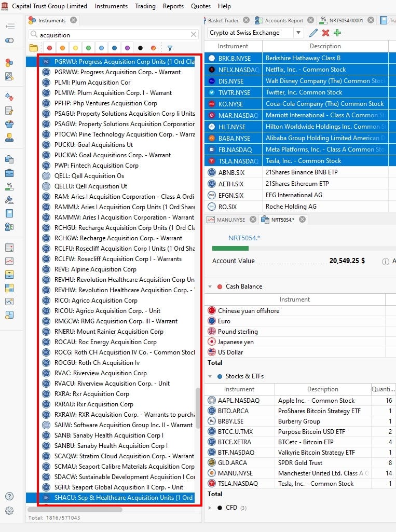
Task: Click the red X delete watchlist icon
Action: tap(325, 33)
